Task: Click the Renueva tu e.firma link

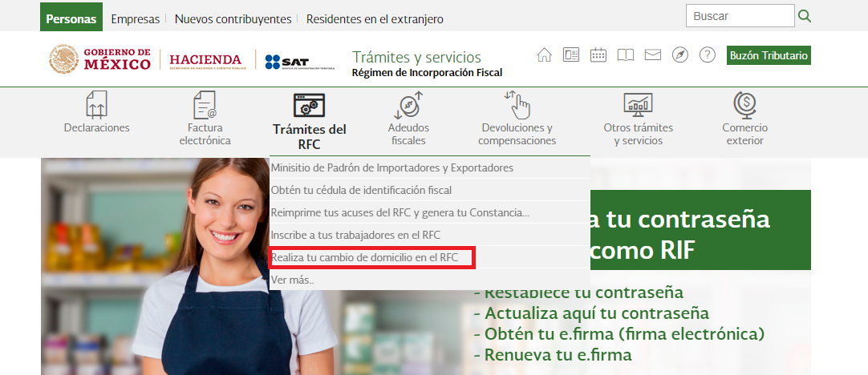Action: pyautogui.click(x=553, y=354)
